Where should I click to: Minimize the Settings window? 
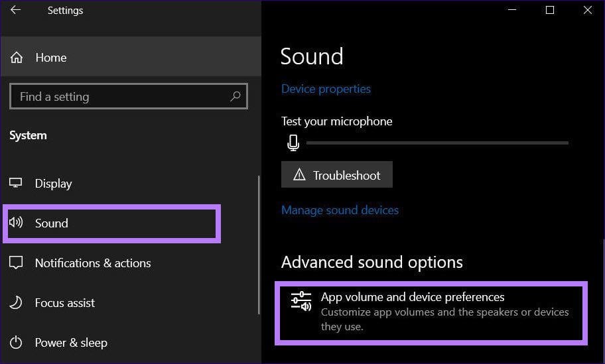[512, 10]
